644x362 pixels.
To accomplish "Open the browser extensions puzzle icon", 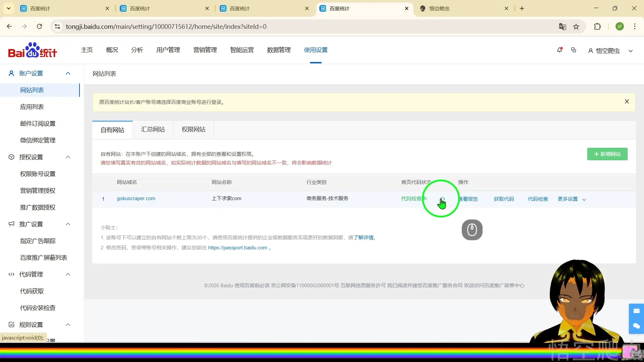I will [597, 26].
